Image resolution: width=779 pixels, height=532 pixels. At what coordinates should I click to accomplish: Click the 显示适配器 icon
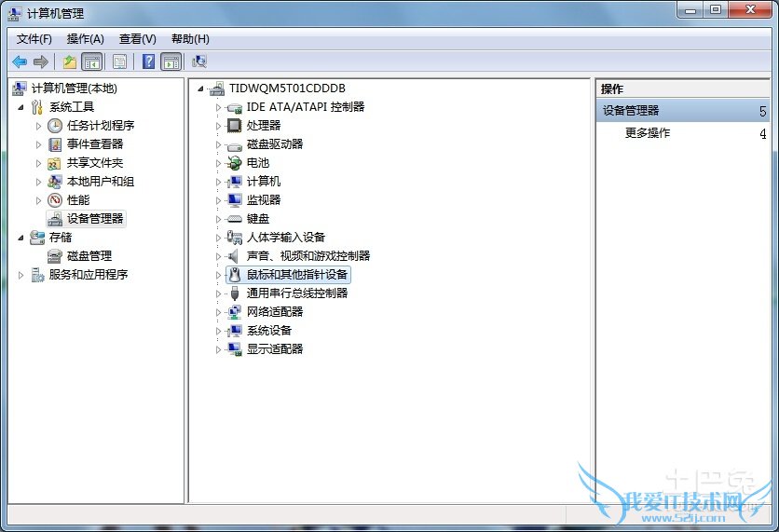tap(235, 349)
